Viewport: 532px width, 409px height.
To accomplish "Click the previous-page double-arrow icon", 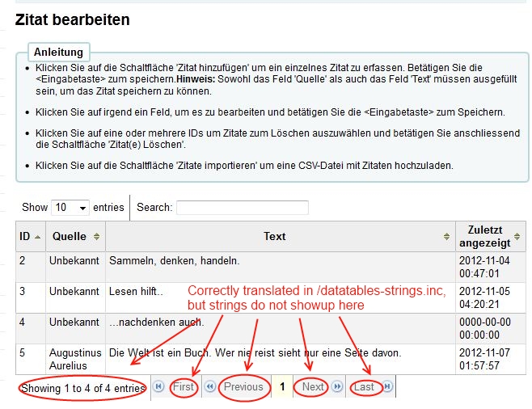I will coord(210,387).
